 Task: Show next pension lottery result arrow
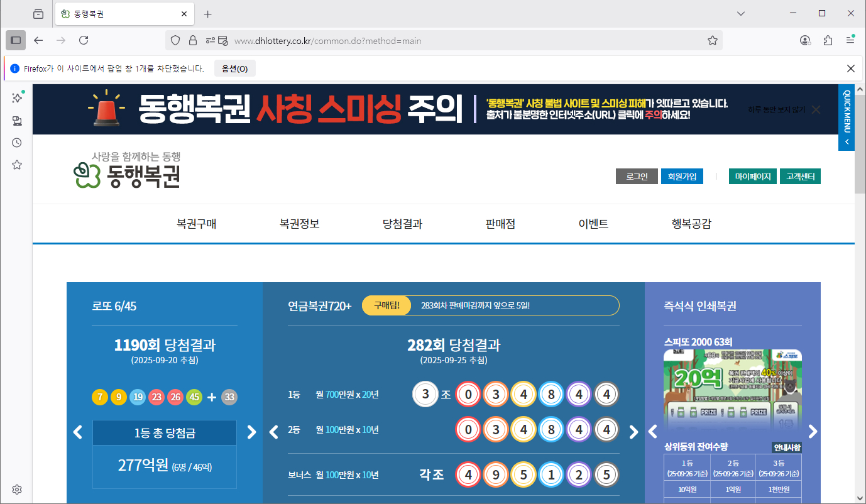click(x=633, y=432)
